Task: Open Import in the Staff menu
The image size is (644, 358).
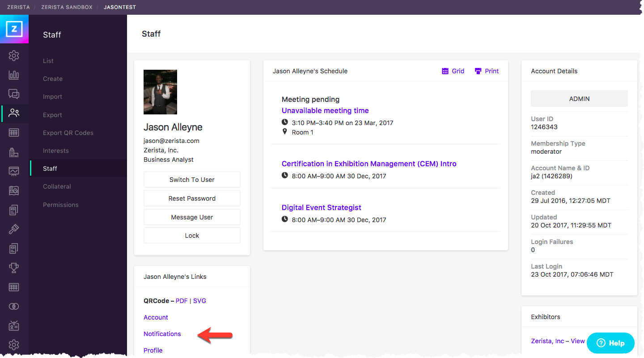Action: [52, 97]
